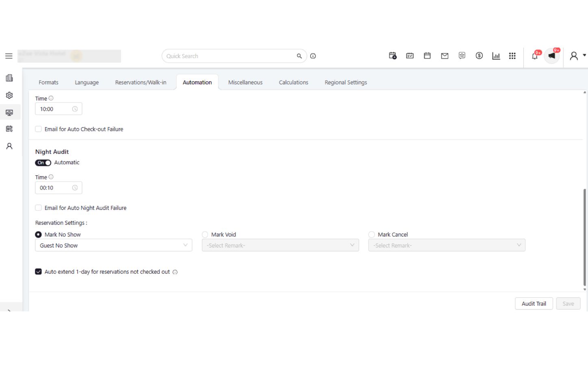Screen dimensions: 588x368
Task: Open the envelope mail icon
Action: pos(445,56)
